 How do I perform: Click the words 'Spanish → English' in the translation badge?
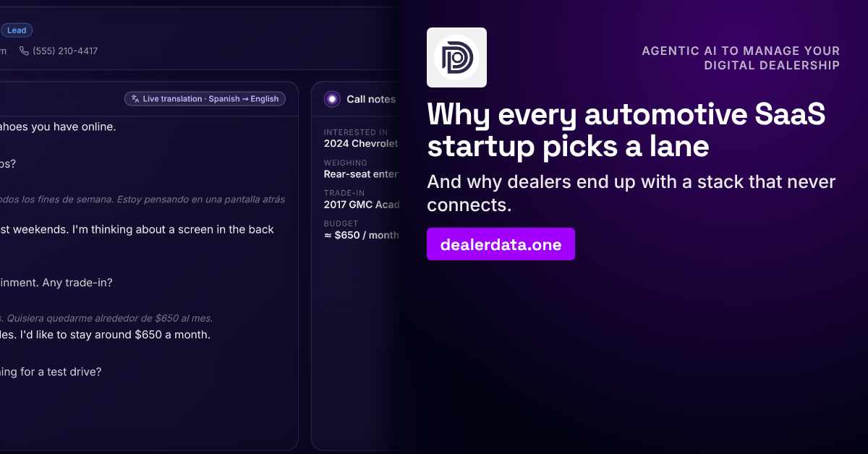coord(244,99)
